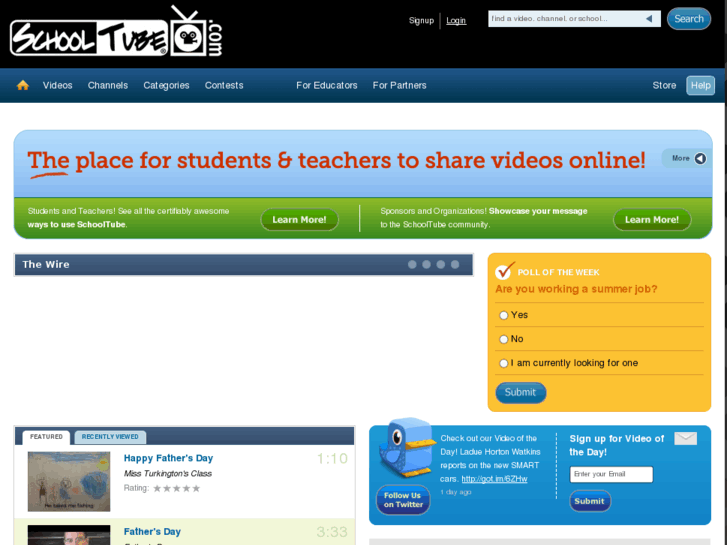Open the Happy Father's Day video title
The width and height of the screenshot is (727, 545).
coord(168,458)
